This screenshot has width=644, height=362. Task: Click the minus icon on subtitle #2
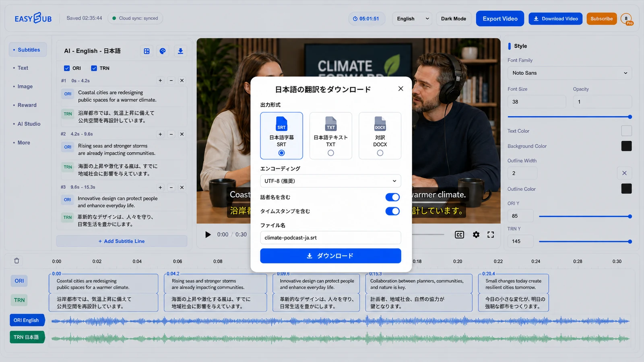click(x=171, y=134)
